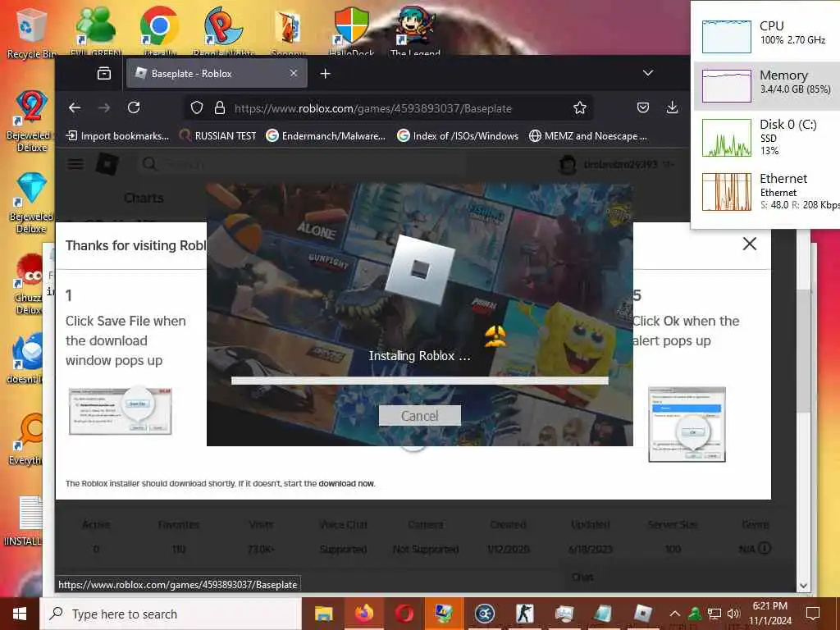The image size is (840, 630).
Task: Go back to the previous page
Action: [75, 107]
